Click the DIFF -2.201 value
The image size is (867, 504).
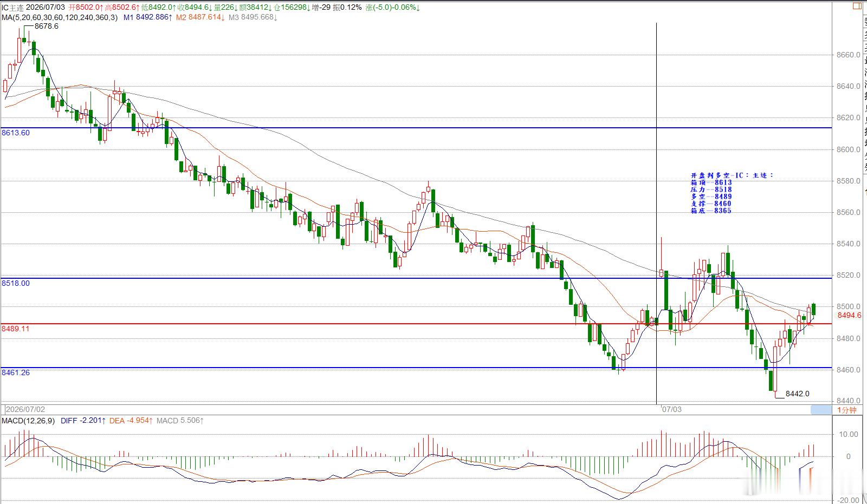[82, 421]
